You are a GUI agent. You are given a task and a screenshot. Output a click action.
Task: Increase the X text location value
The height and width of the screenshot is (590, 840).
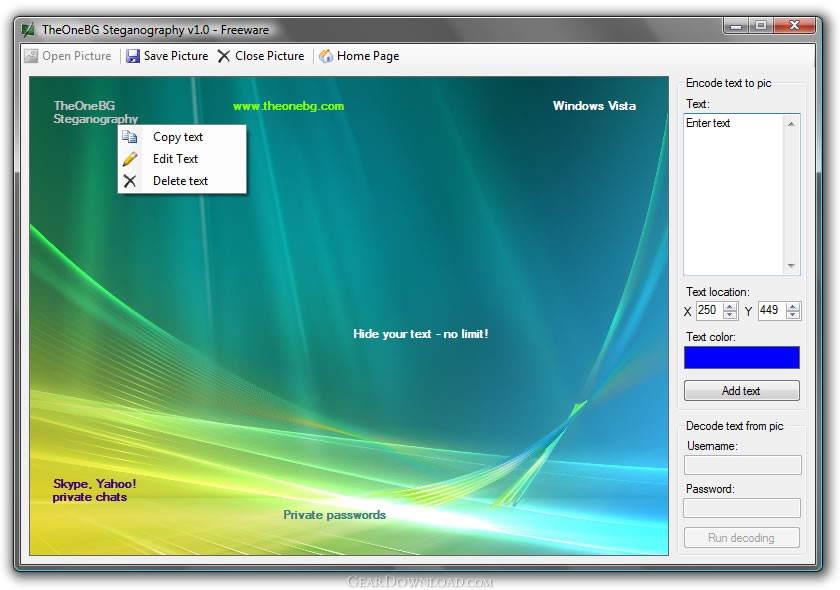[730, 307]
